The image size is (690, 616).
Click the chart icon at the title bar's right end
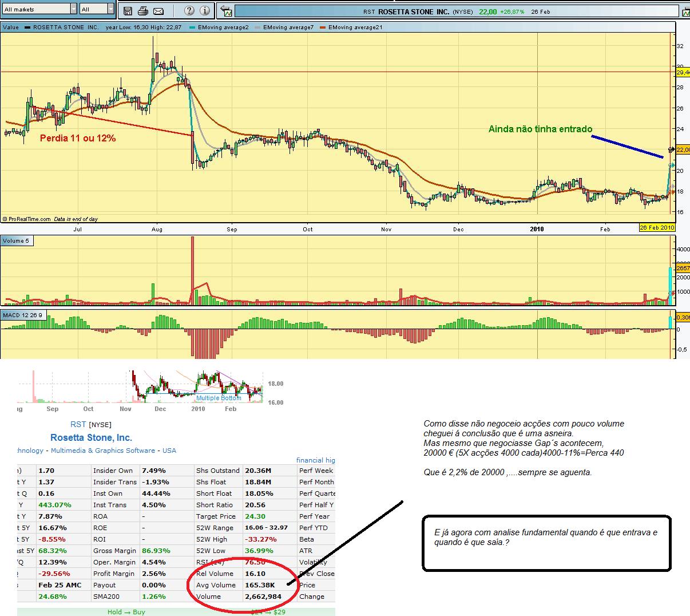[x=685, y=11]
